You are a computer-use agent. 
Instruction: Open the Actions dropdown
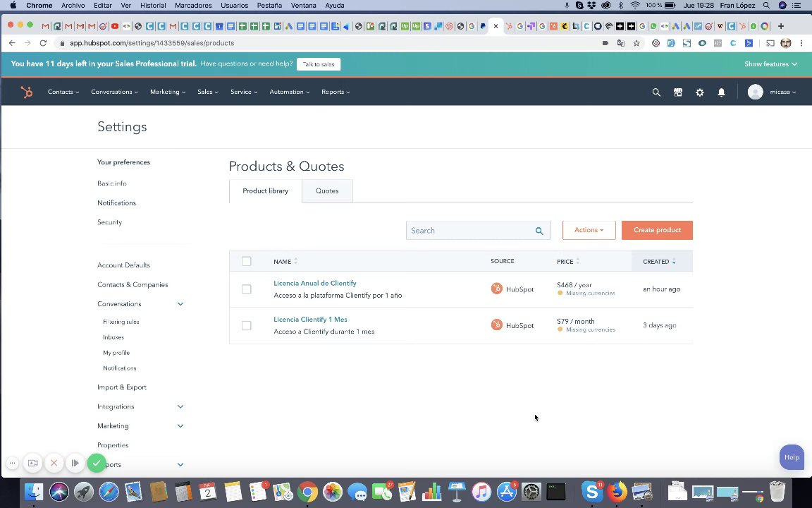589,230
